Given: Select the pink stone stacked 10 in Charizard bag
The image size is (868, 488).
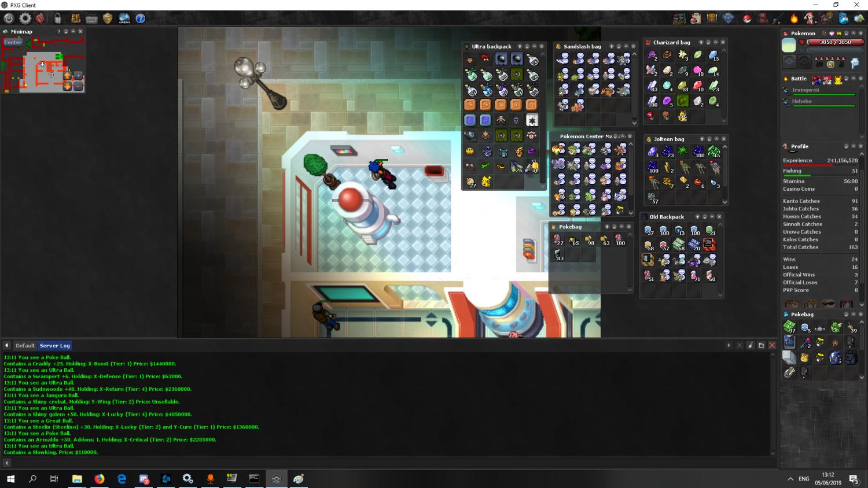Looking at the screenshot, I should [x=698, y=71].
